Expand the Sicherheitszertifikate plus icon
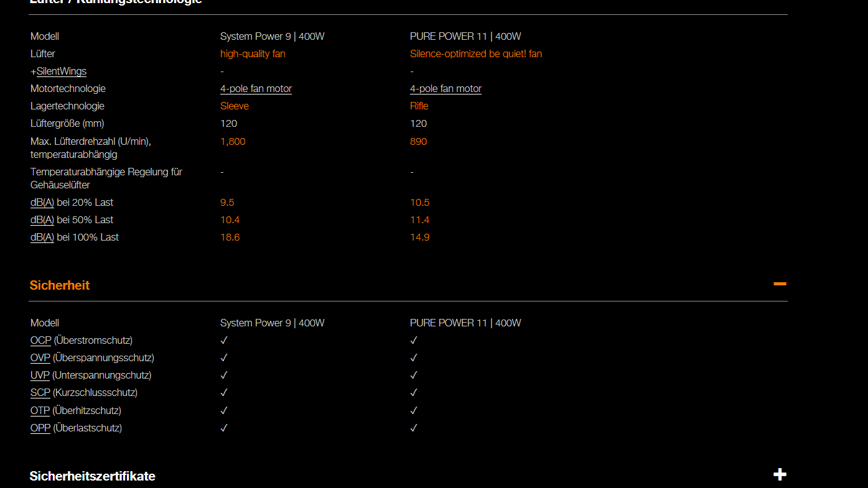 [780, 475]
